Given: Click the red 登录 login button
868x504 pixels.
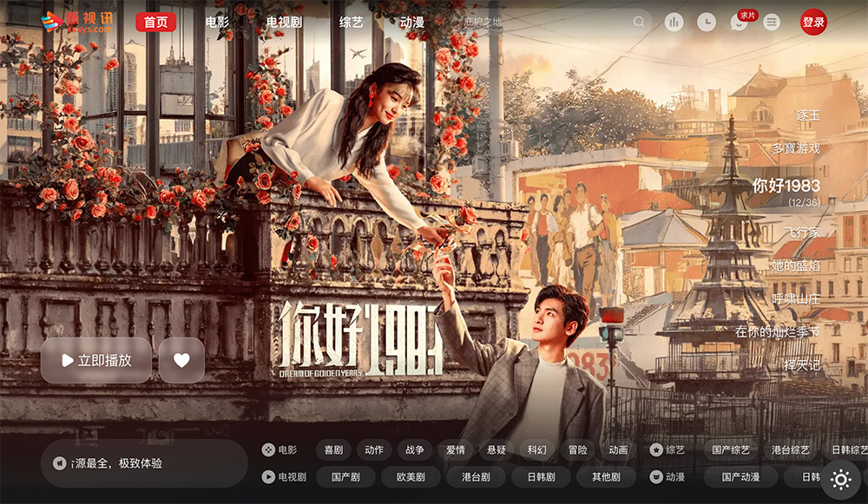Looking at the screenshot, I should [813, 23].
